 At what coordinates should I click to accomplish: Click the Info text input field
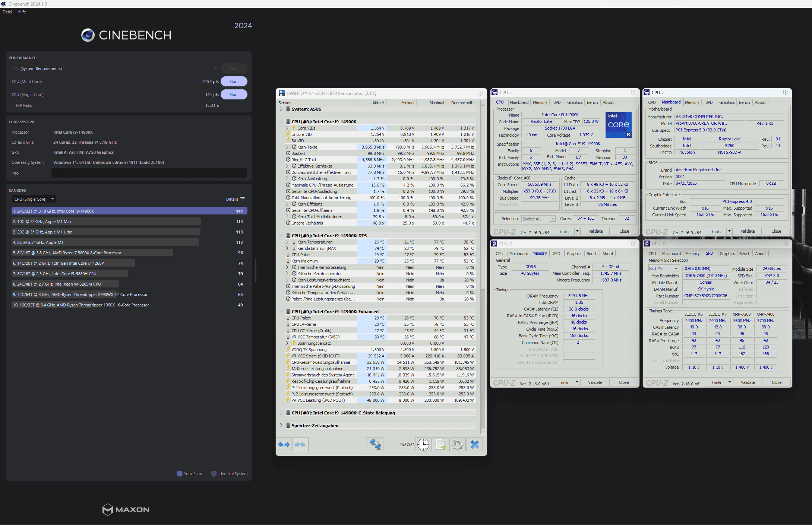[x=149, y=173]
